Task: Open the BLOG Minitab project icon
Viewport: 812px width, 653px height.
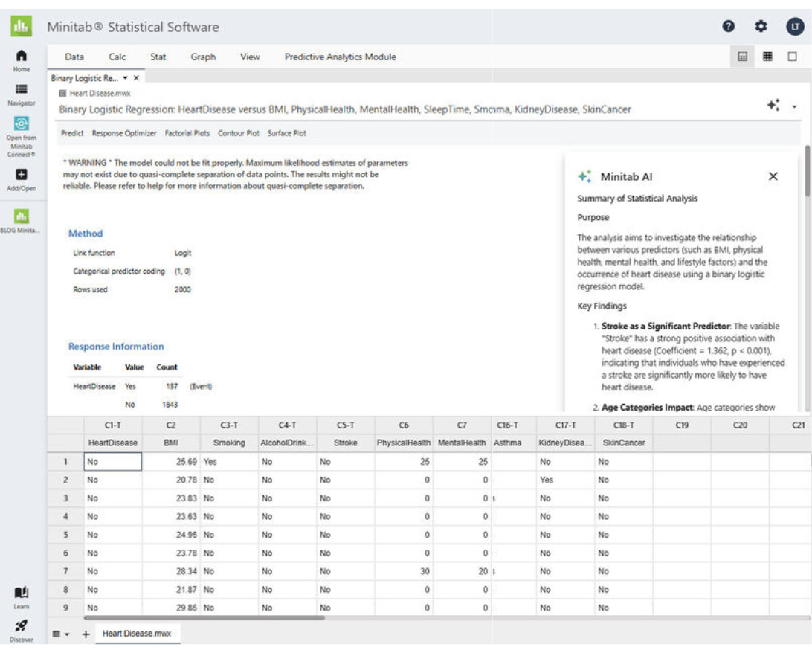Action: pos(22,216)
